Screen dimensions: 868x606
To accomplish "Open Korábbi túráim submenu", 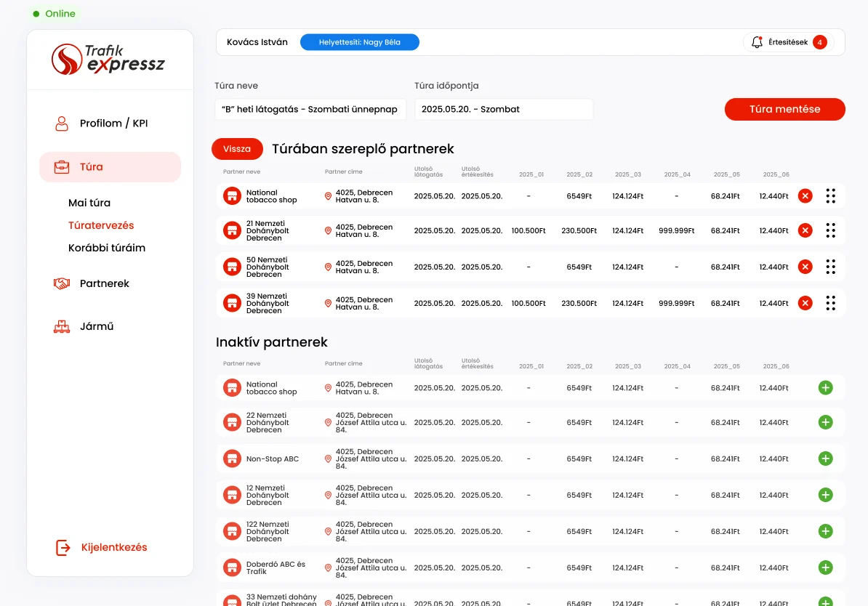I will pos(107,248).
